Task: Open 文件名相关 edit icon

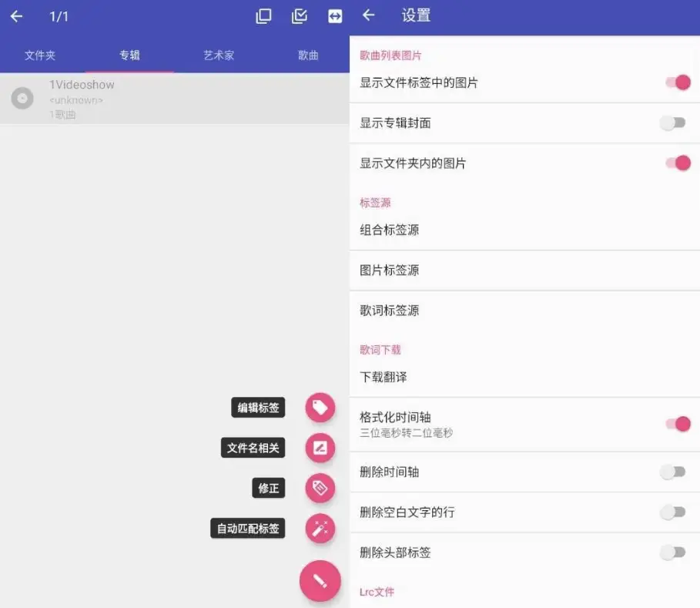Action: (320, 448)
